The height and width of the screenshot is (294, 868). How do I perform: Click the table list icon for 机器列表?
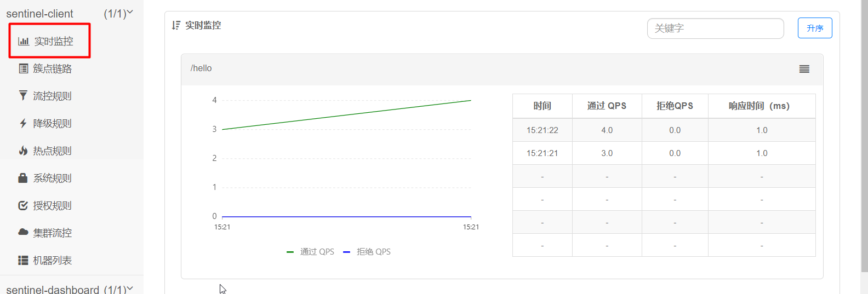pos(23,260)
